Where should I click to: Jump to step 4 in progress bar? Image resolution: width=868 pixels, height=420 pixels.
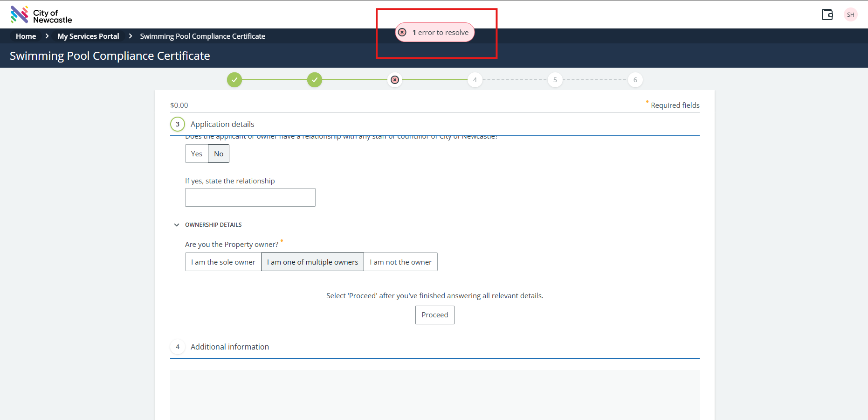(x=475, y=80)
